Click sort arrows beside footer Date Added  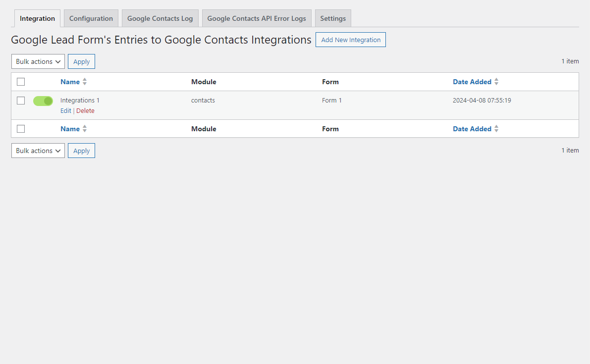(496, 129)
